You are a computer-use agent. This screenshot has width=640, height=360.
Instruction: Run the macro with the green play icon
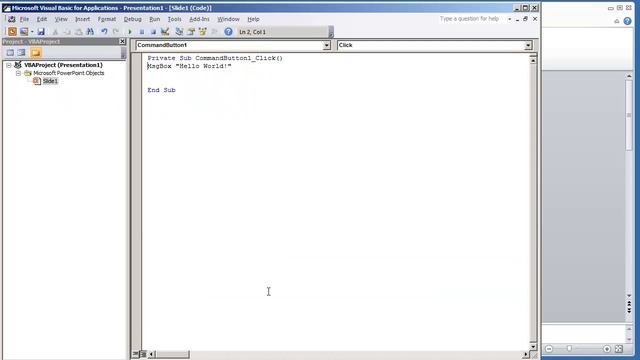click(x=130, y=31)
